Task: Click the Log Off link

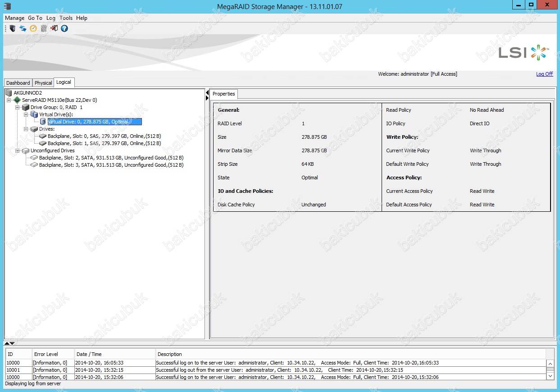Action: coord(544,74)
